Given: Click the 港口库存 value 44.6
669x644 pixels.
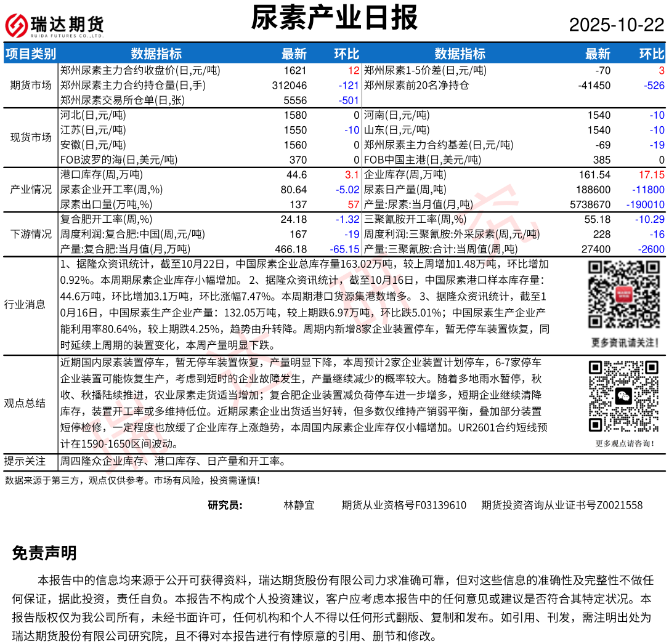Looking at the screenshot, I should coord(296,175).
